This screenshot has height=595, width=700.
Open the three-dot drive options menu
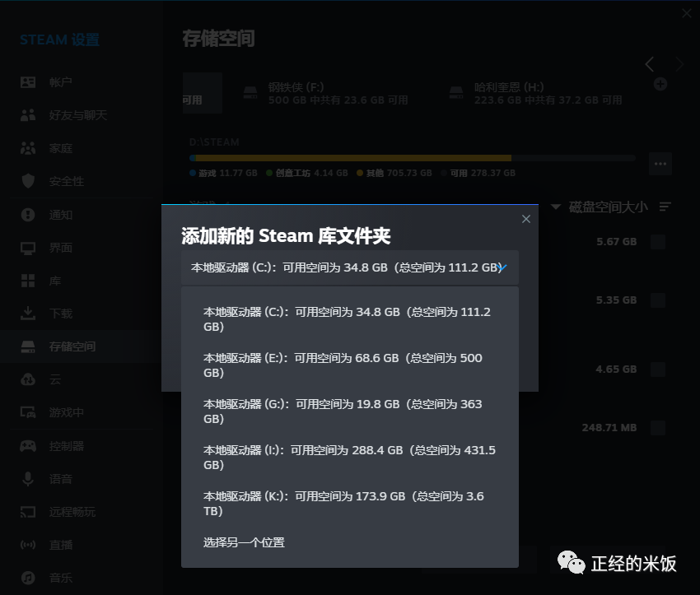click(660, 164)
